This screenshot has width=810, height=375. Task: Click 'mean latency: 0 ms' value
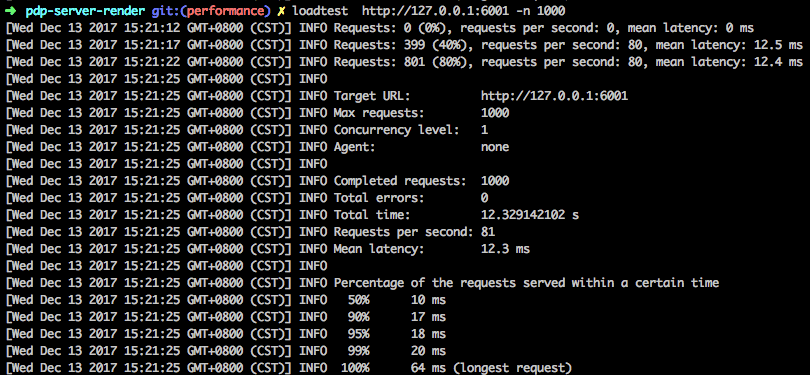pos(690,27)
